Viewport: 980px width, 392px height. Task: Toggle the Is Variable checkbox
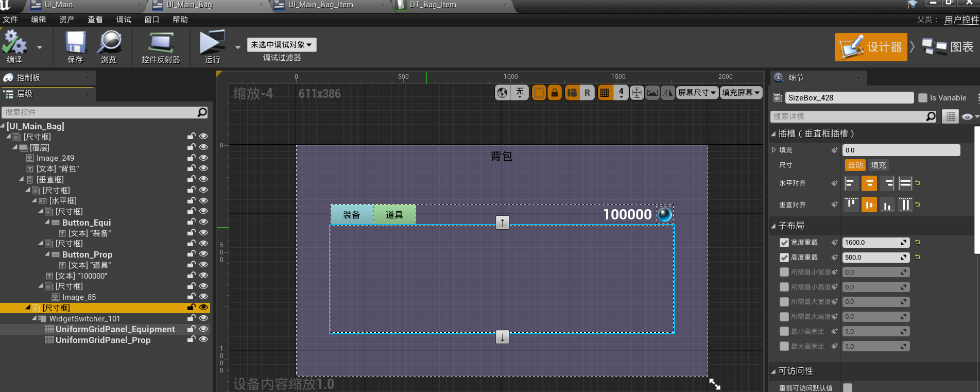click(923, 98)
